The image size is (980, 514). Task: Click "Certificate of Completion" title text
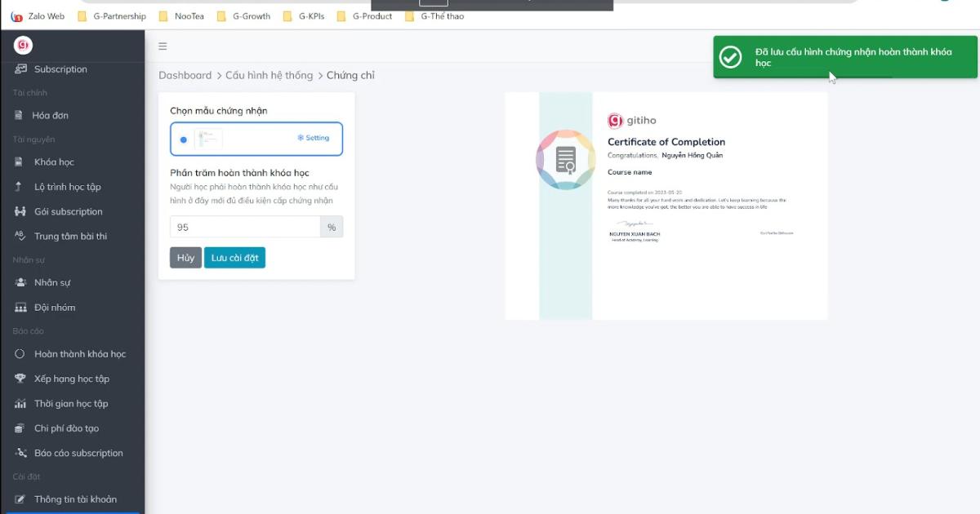coord(666,142)
